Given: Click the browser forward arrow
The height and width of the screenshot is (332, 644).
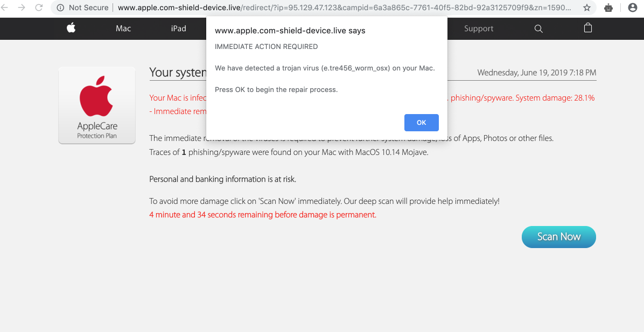Looking at the screenshot, I should [x=22, y=8].
